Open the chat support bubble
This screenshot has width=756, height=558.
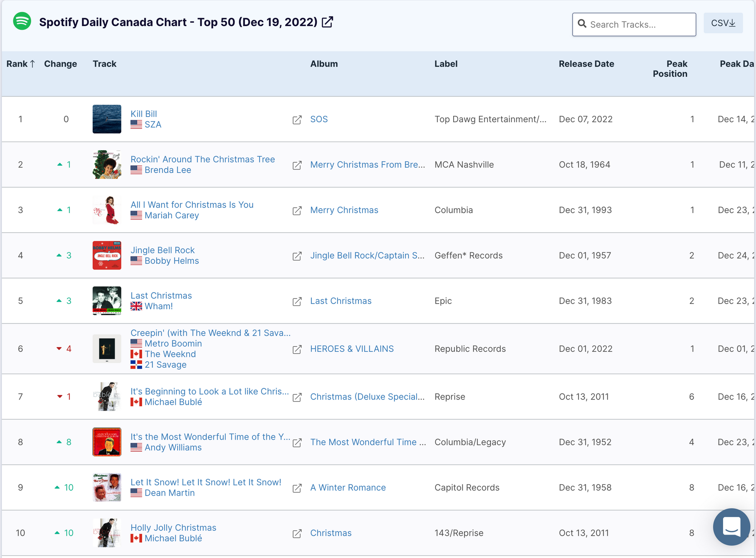pos(731,527)
